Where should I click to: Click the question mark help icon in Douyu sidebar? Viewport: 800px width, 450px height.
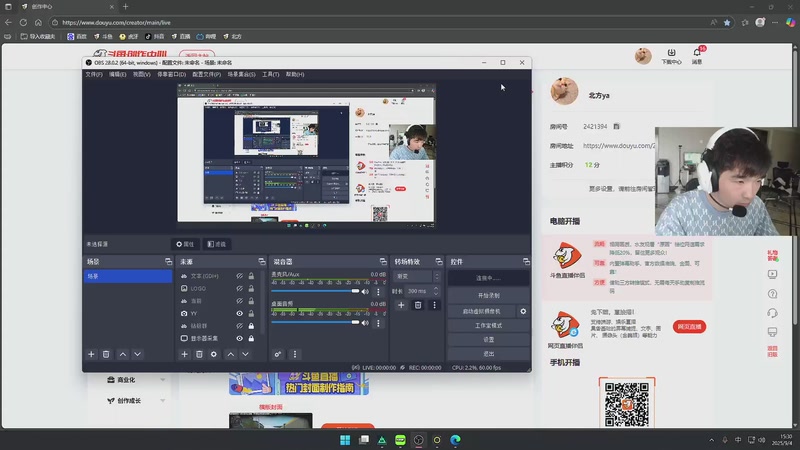point(772,294)
